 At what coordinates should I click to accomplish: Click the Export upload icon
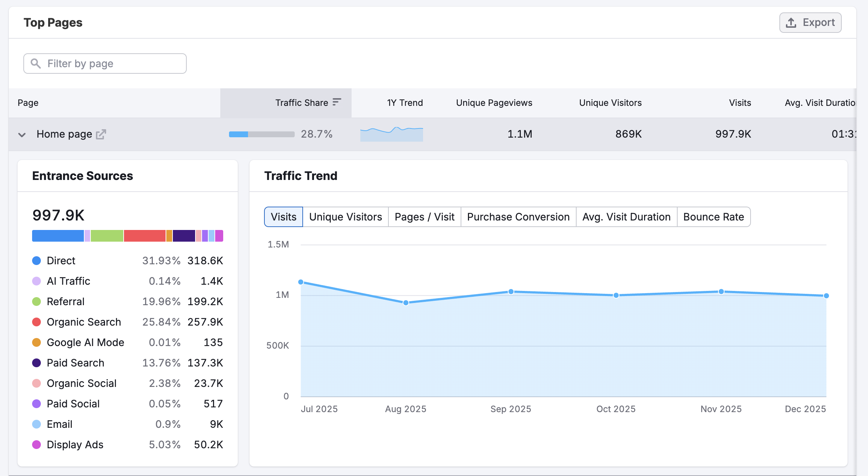coord(790,22)
